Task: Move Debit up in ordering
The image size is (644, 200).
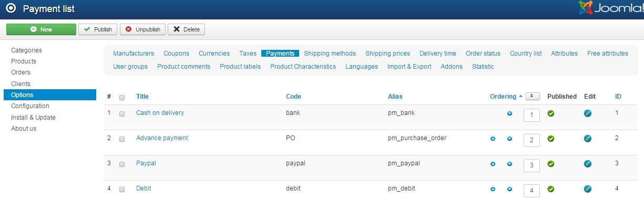Action: (x=493, y=189)
